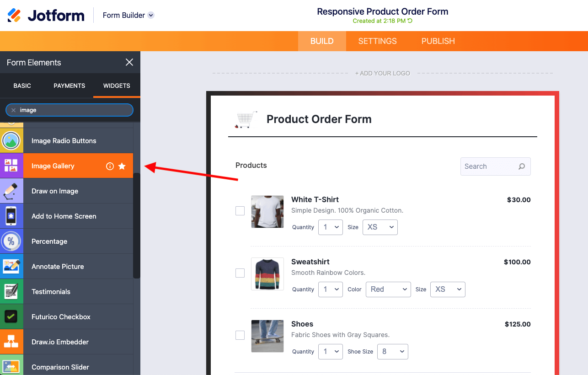
Task: Select the Percentage widget icon
Action: [x=11, y=241]
